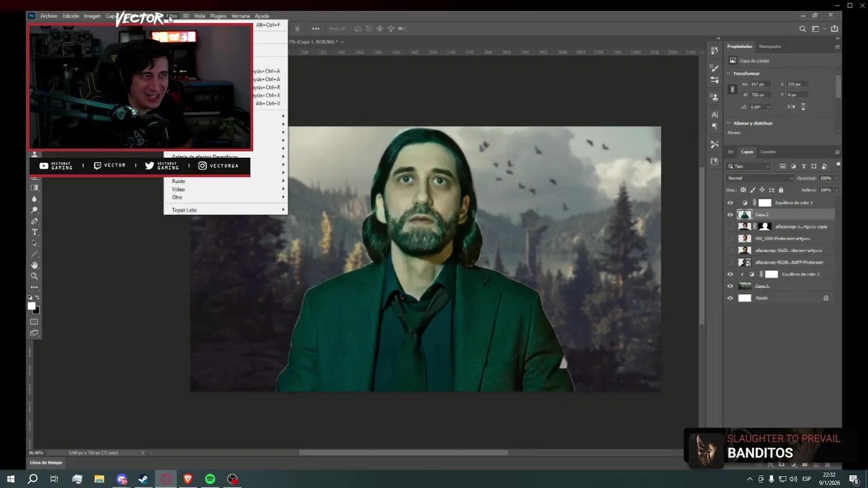Show the 450_1000-Photoroom-artguru layer

coord(730,239)
